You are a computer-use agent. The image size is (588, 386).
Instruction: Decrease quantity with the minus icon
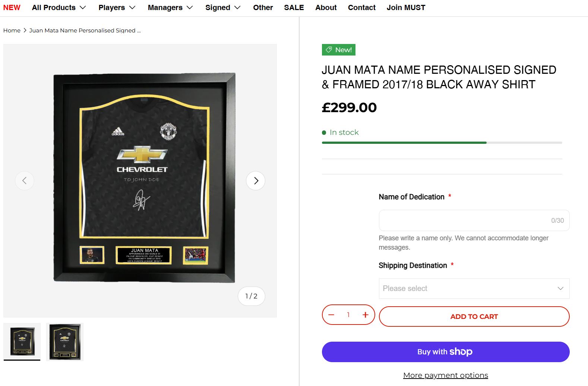pos(331,315)
